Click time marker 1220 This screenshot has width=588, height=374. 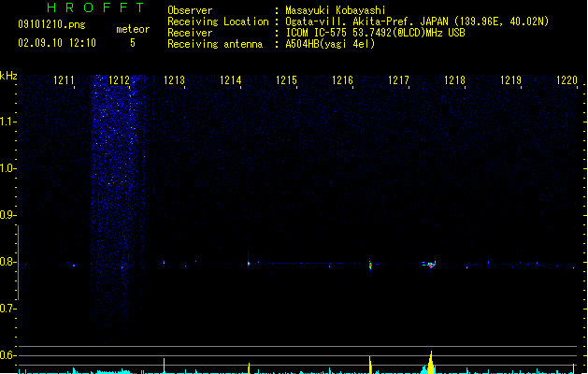pyautogui.click(x=566, y=80)
